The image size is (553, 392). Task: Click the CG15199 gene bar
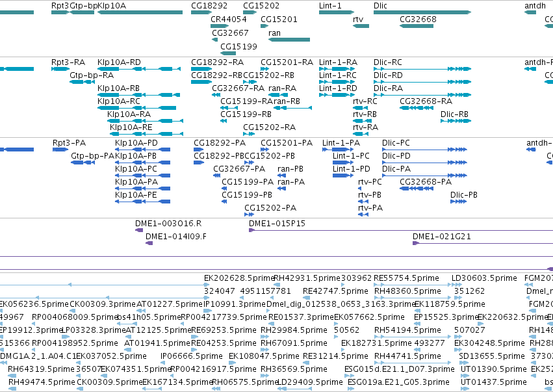[x=228, y=53]
